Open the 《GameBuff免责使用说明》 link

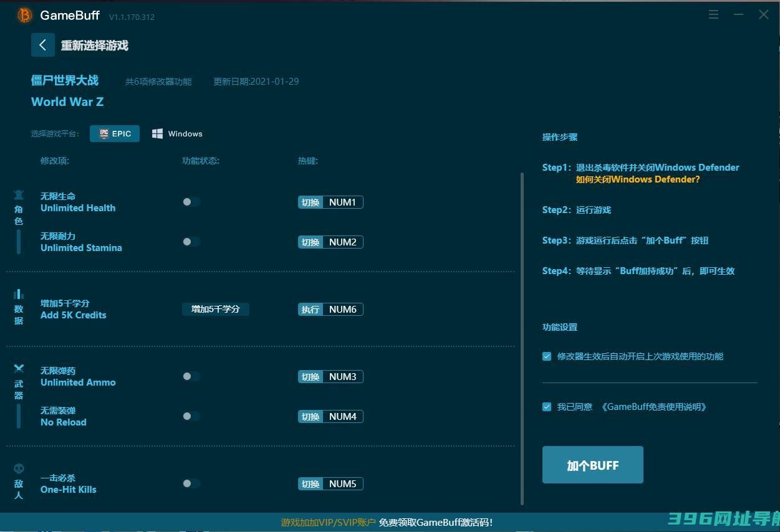[654, 407]
